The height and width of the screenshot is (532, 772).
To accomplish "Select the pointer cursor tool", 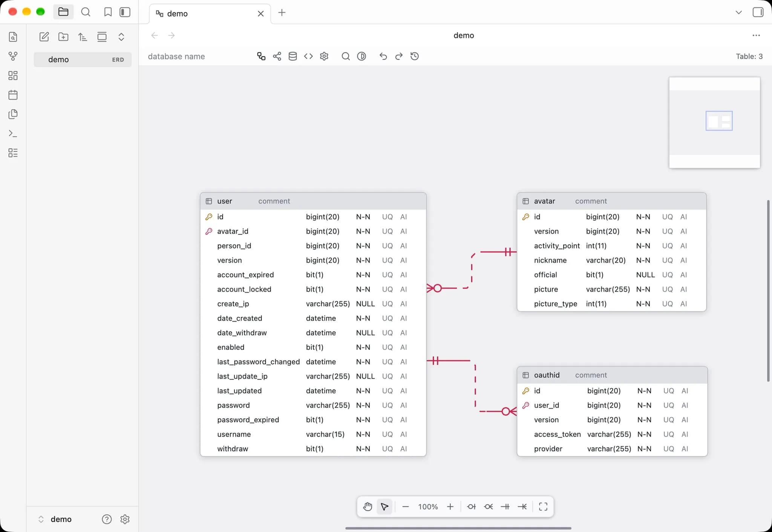I will (384, 507).
